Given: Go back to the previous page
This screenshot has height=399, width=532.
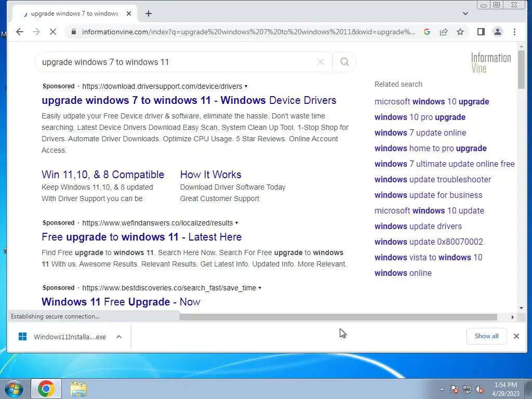Looking at the screenshot, I should pos(20,32).
